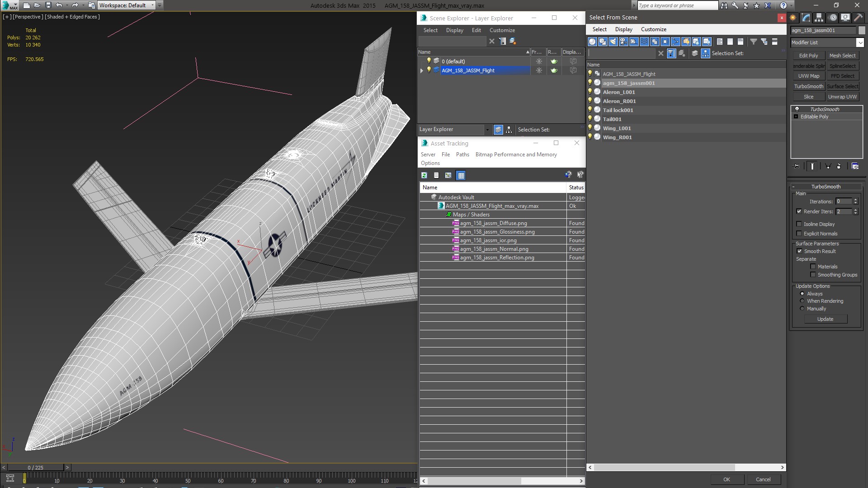
Task: Click the funnel filter icon in Select From Scene
Action: [754, 42]
